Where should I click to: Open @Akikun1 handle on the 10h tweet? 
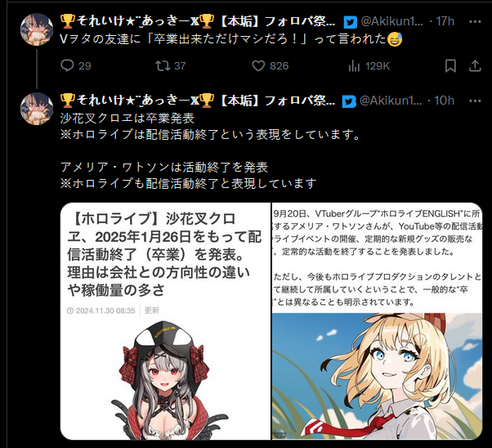(391, 101)
